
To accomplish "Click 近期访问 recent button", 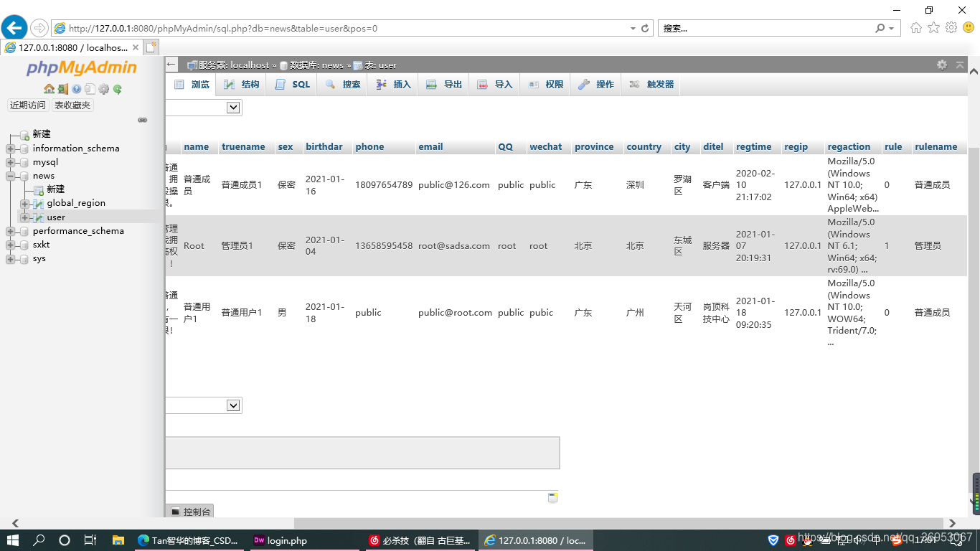I will click(x=28, y=105).
